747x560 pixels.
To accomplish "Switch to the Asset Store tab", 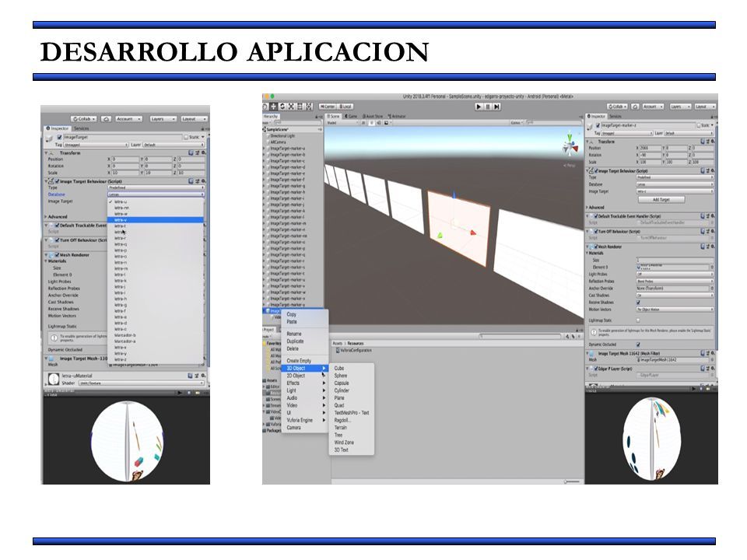I will (x=373, y=116).
